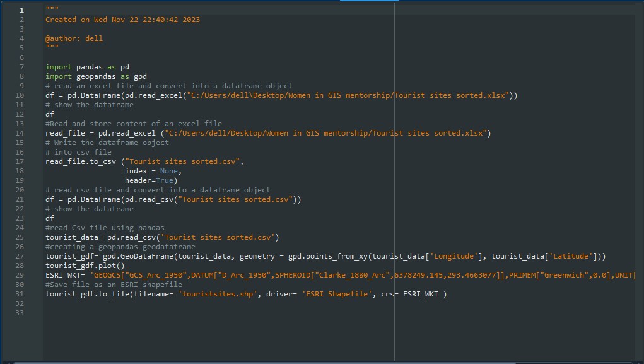Click the '@author: dell' line

[x=74, y=38]
